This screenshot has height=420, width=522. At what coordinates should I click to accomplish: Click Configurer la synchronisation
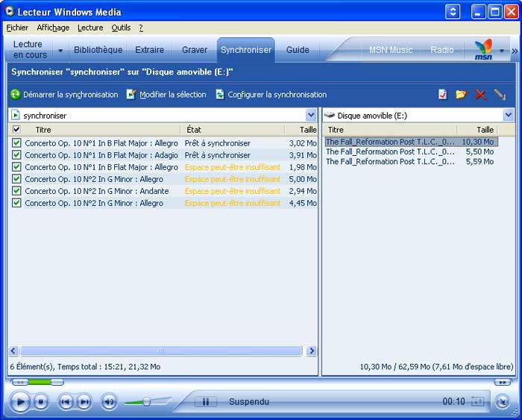click(x=271, y=95)
